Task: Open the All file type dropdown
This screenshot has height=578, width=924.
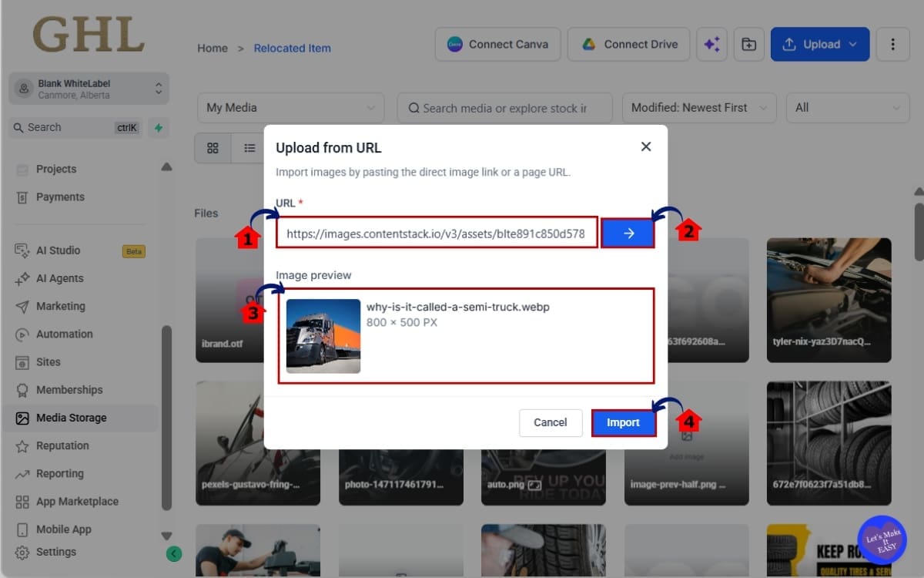Action: [x=847, y=108]
